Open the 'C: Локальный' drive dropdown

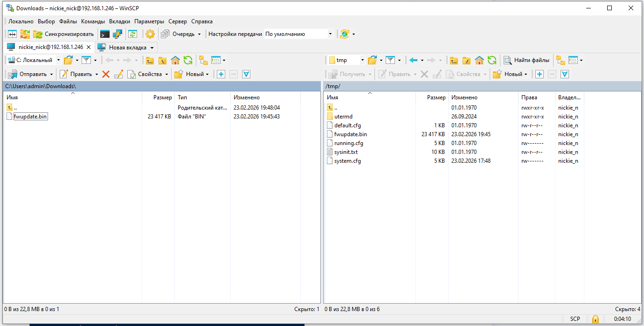click(x=58, y=60)
